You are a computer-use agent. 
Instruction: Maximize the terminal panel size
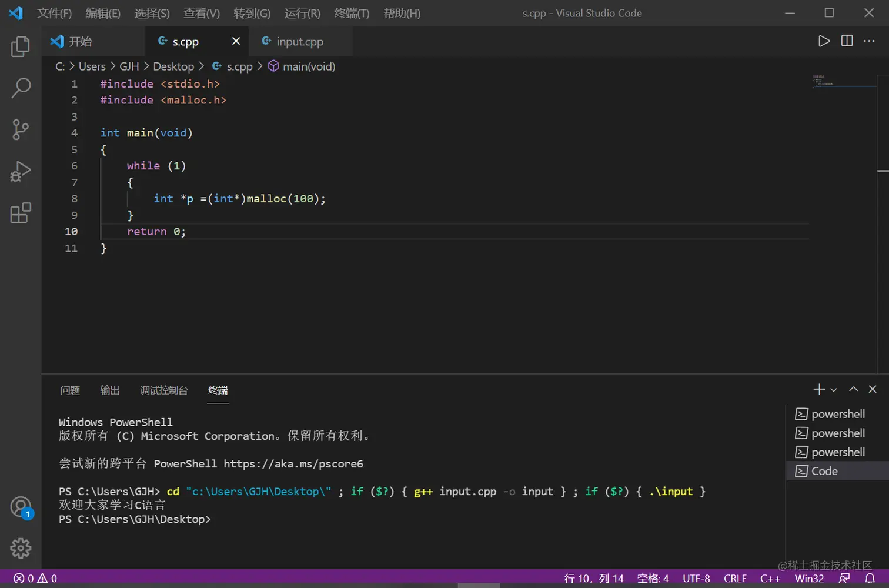(x=854, y=389)
